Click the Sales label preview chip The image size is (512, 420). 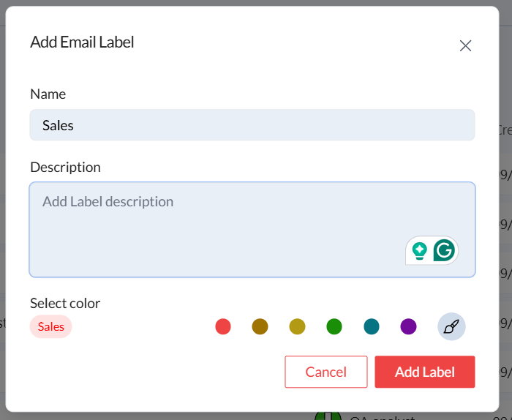[x=51, y=327]
